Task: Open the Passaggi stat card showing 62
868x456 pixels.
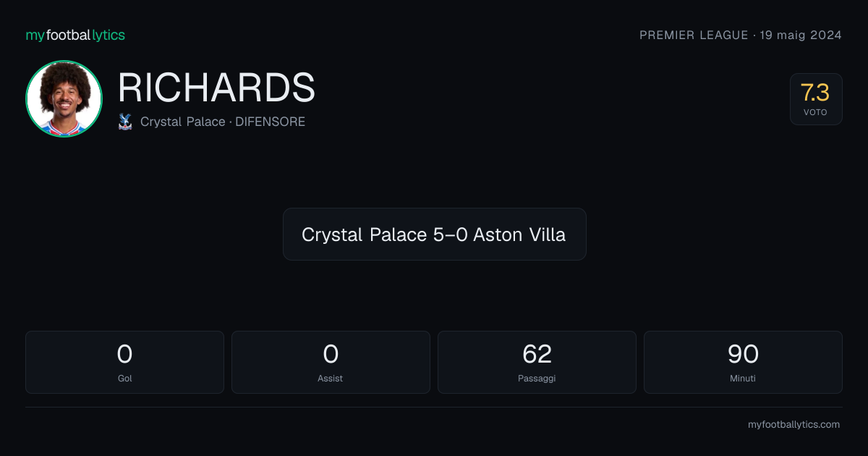Action: click(537, 362)
